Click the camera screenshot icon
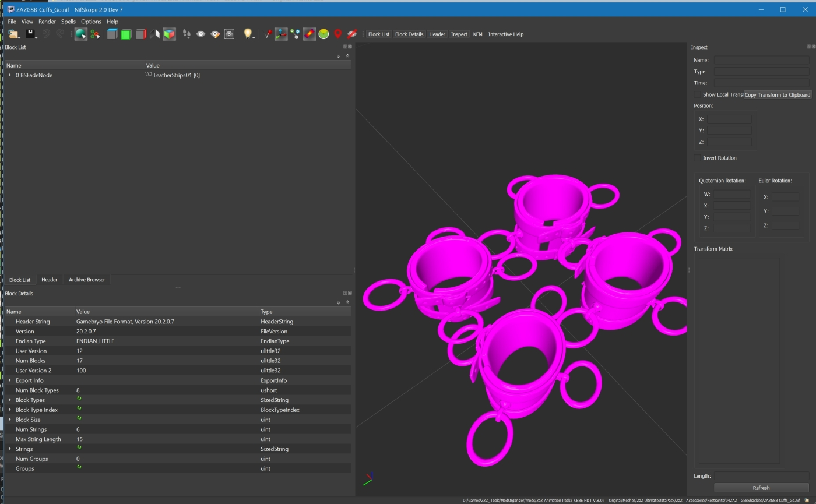The height and width of the screenshot is (504, 816). [229, 34]
